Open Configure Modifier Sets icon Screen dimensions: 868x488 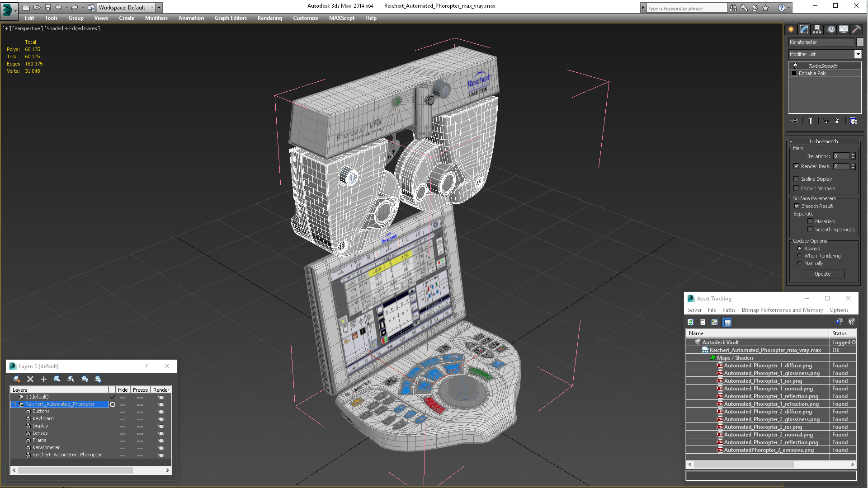pyautogui.click(x=853, y=121)
